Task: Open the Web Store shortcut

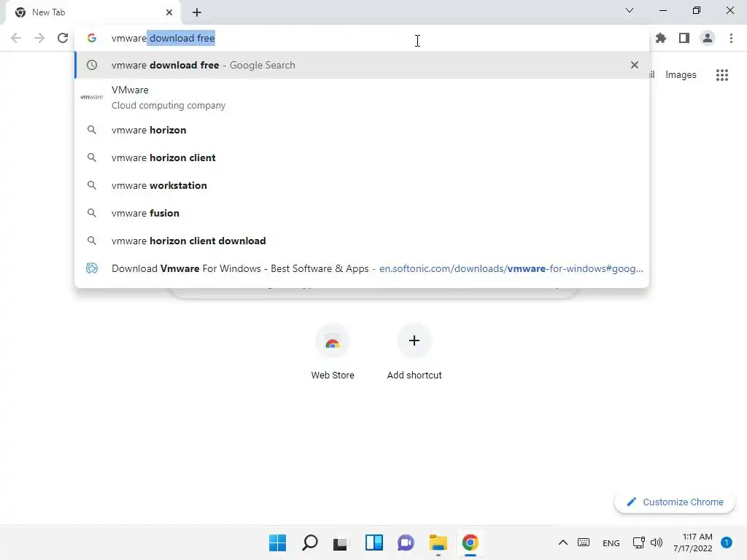Action: tap(333, 352)
